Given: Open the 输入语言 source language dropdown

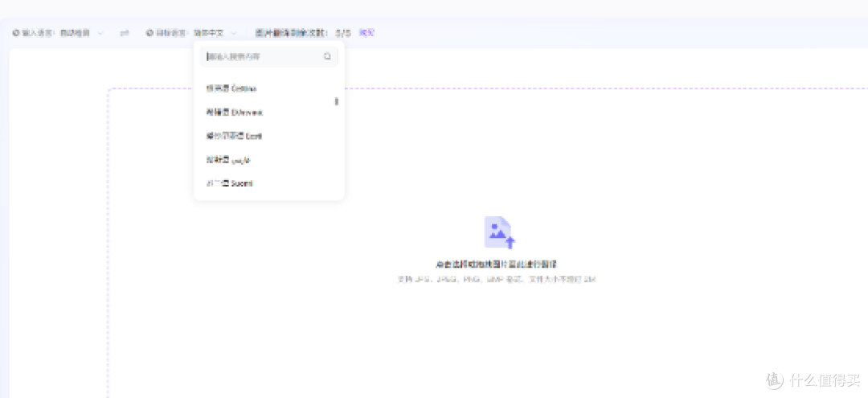Looking at the screenshot, I should coord(81,33).
